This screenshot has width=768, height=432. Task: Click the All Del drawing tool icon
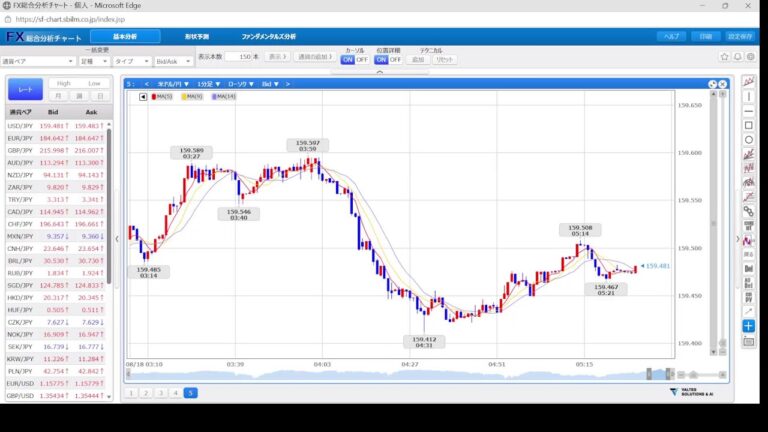pos(748,283)
